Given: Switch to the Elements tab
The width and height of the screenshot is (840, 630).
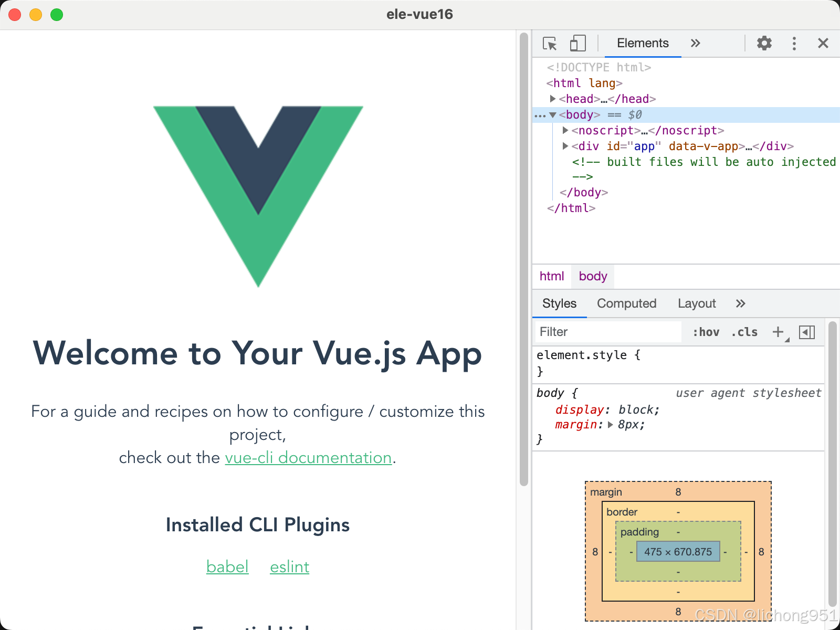Looking at the screenshot, I should (x=643, y=43).
